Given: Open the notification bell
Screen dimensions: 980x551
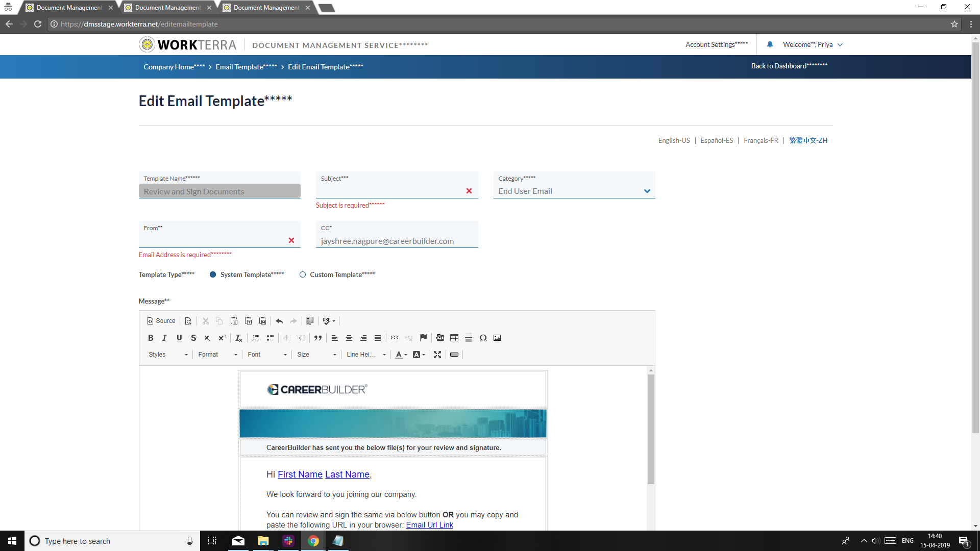Looking at the screenshot, I should (770, 44).
